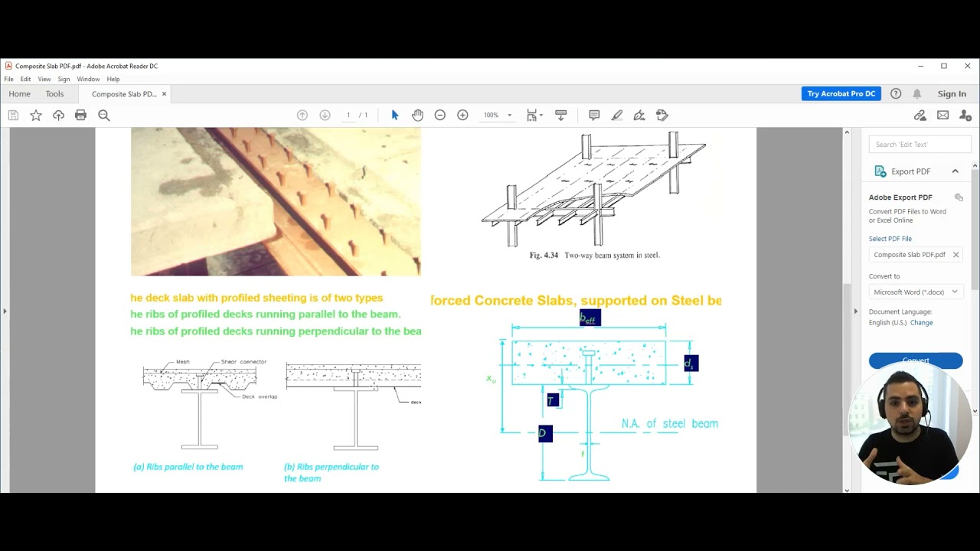Click the page number input field

coord(348,115)
